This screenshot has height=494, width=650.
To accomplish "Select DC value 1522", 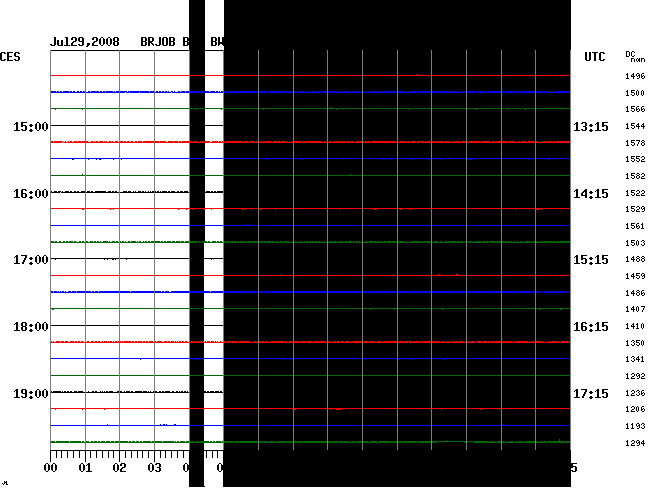I will click(x=635, y=193).
